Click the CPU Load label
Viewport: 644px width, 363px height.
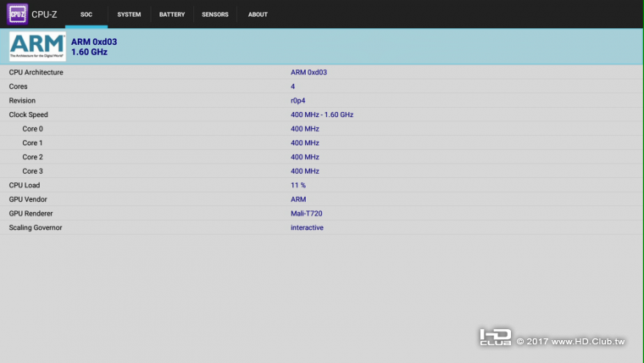pyautogui.click(x=25, y=186)
